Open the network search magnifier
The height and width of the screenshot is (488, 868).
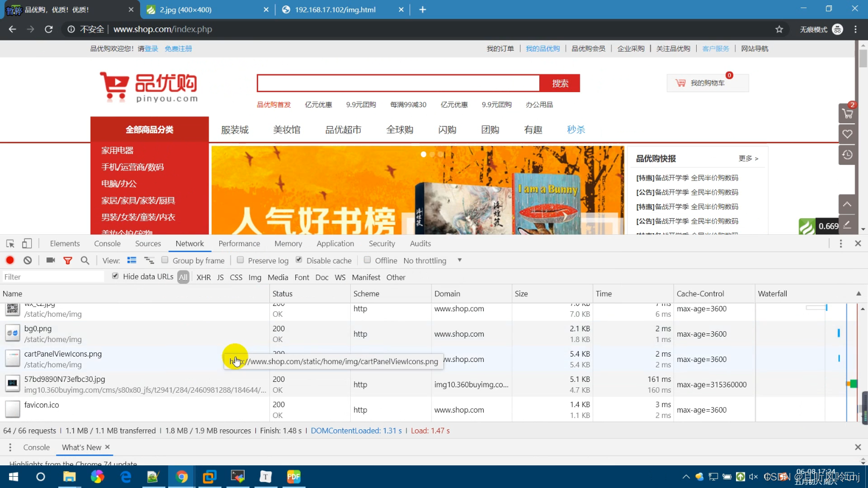click(85, 260)
